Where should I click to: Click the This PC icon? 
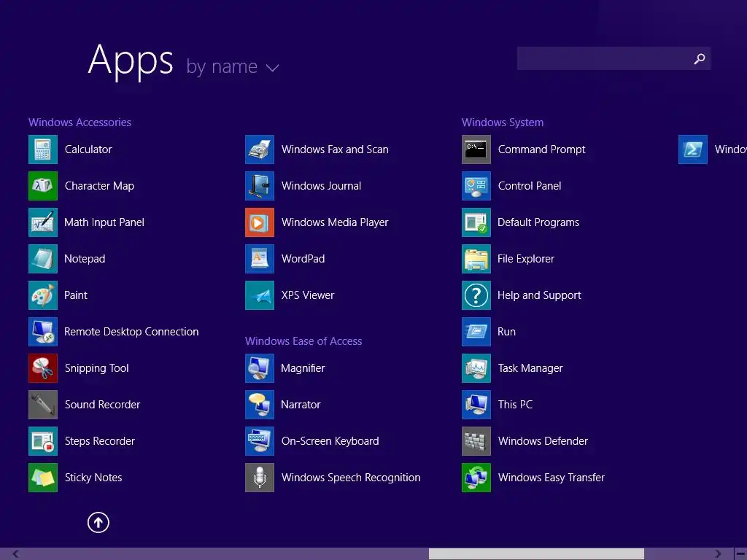[x=476, y=405]
